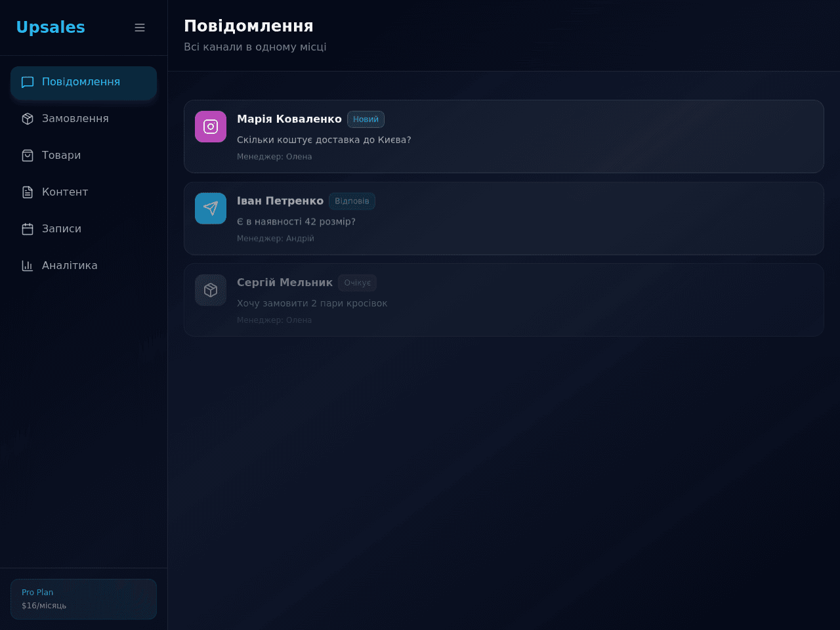Open Повідомлення menu label

click(x=81, y=82)
